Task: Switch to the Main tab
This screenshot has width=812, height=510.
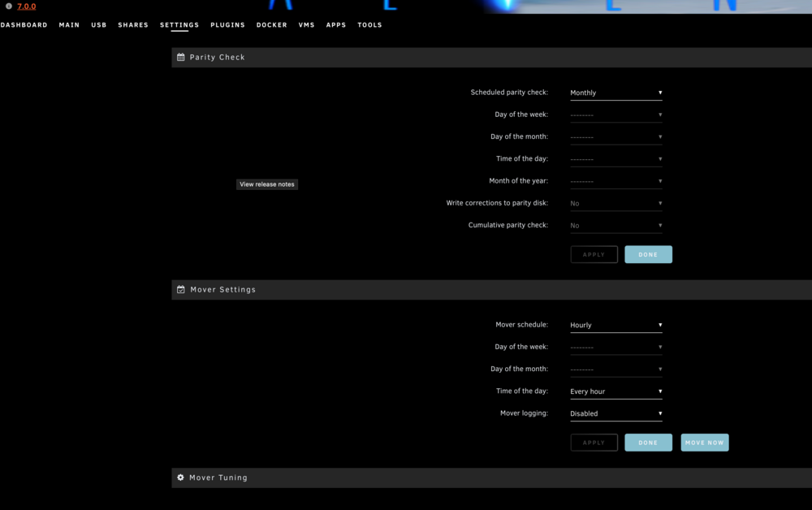Action: pyautogui.click(x=69, y=25)
